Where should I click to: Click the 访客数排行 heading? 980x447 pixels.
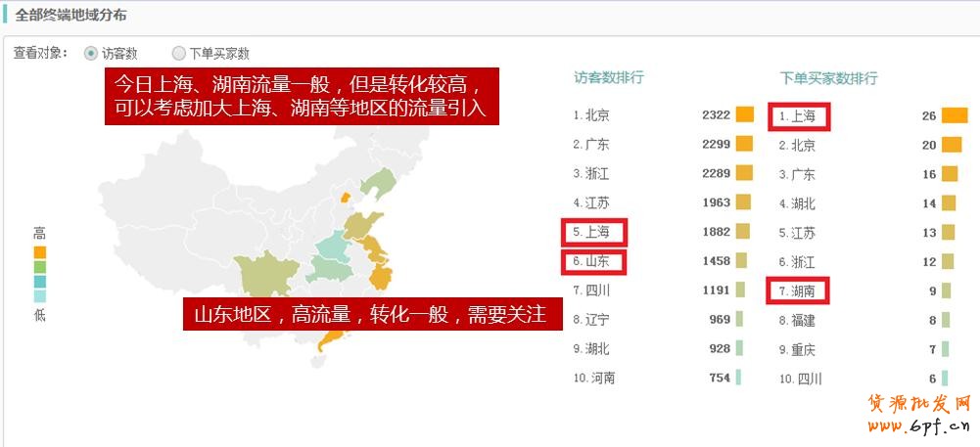coord(608,77)
